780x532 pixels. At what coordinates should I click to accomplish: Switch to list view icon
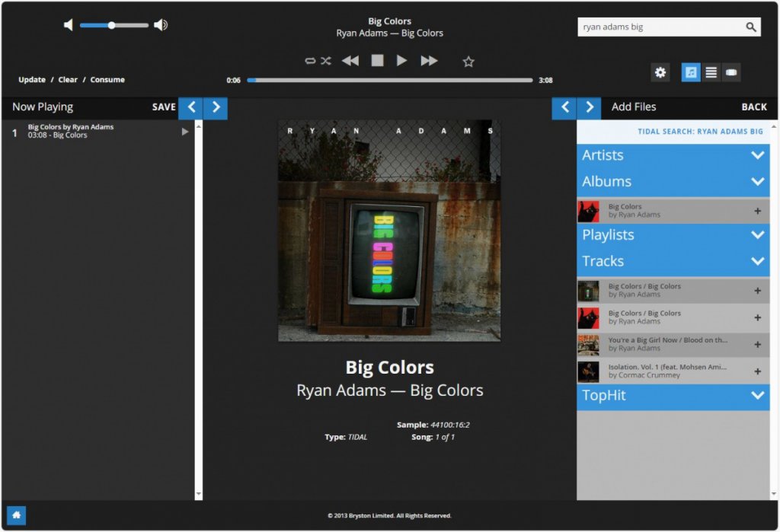click(x=711, y=72)
